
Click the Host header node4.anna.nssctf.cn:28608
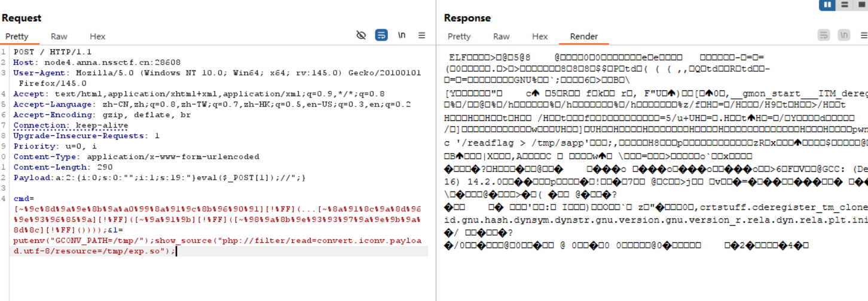(97, 62)
